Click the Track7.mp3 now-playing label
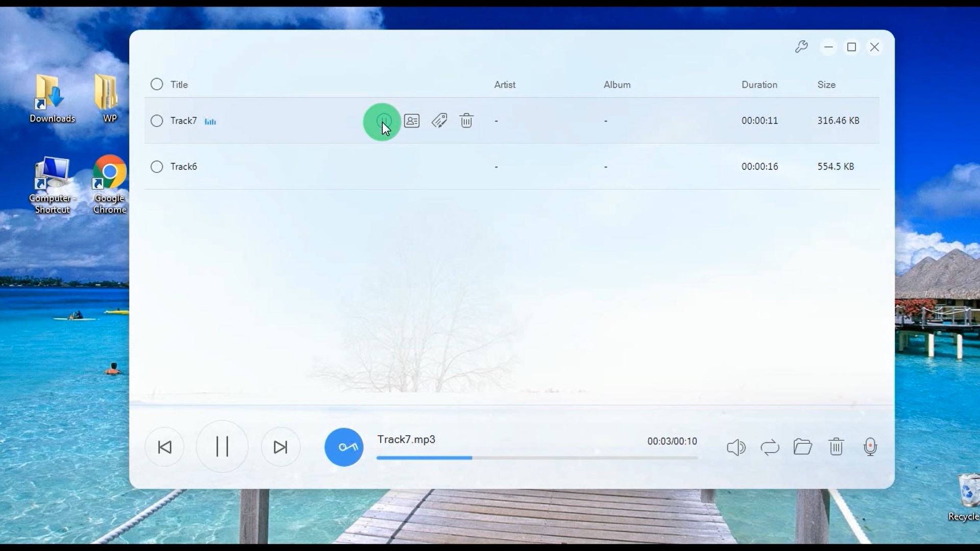This screenshot has width=980, height=551. coord(406,440)
